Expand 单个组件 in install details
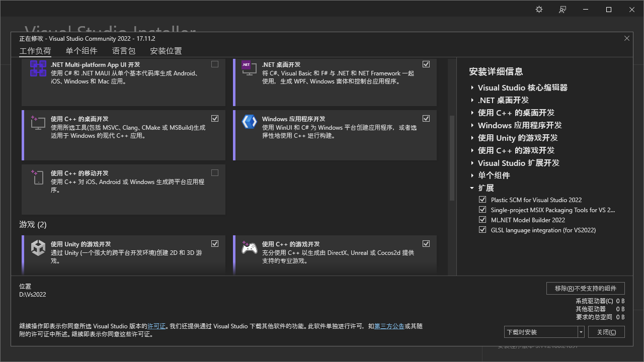The width and height of the screenshot is (644, 362). tap(472, 175)
